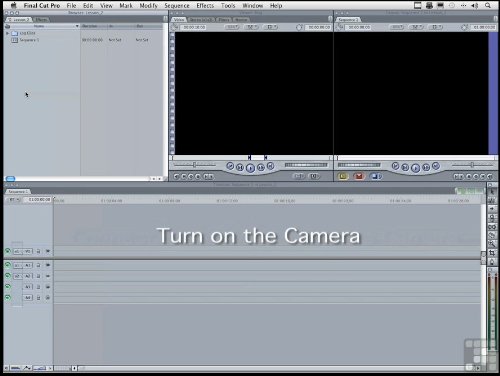Viewport: 500px width, 376px height.
Task: Lock the A4 audio track
Action: 38,297
